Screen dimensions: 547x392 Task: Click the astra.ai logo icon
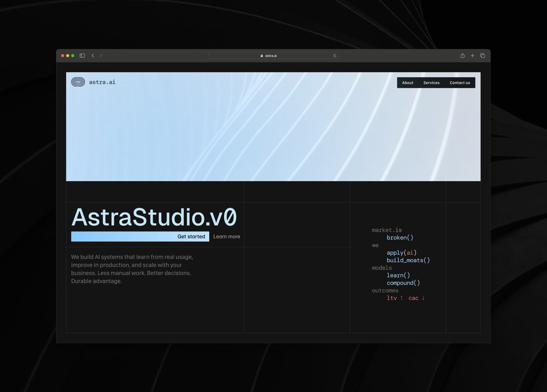tap(78, 82)
